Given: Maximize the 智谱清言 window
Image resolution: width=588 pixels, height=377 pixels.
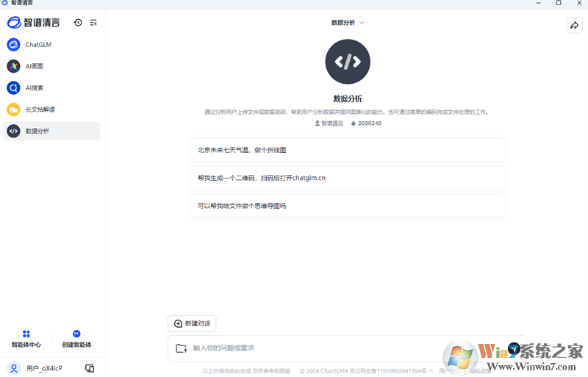Looking at the screenshot, I should tap(559, 3).
